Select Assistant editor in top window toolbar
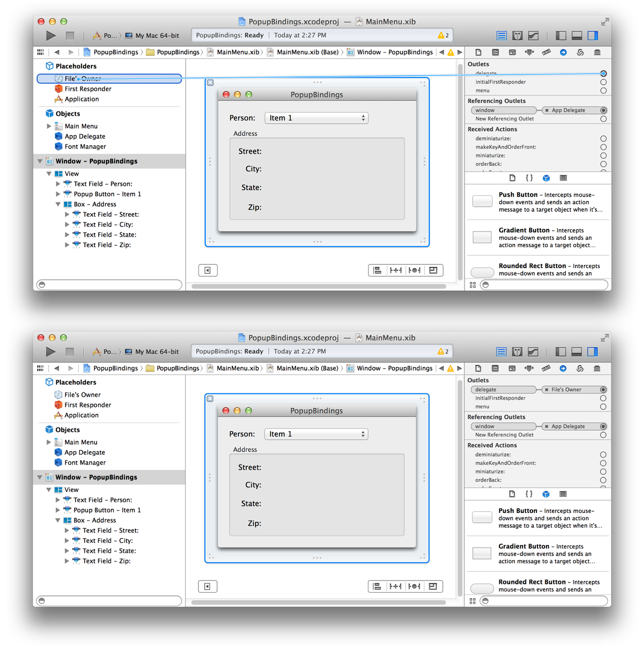Image resolution: width=644 pixels, height=652 pixels. click(x=517, y=35)
